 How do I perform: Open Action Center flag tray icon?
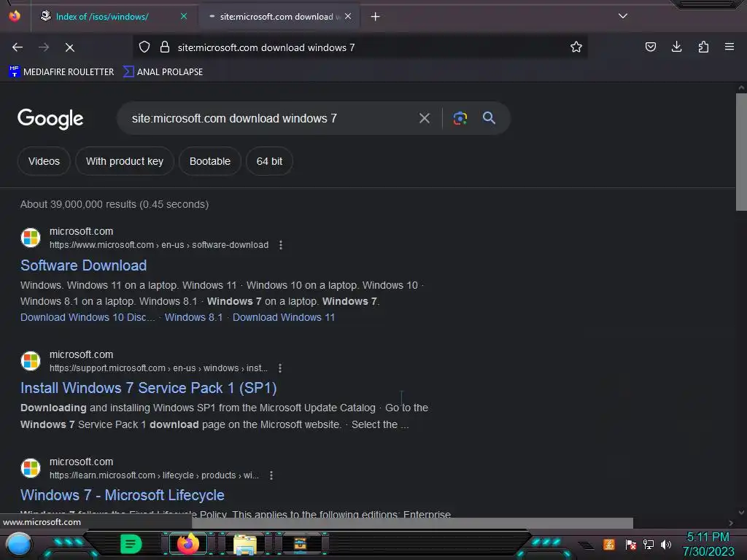(631, 544)
